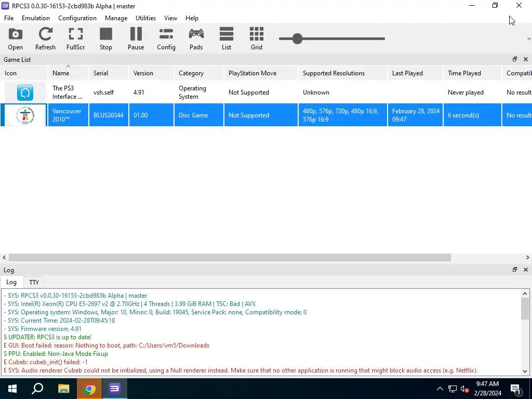Switch to List view
This screenshot has height=399, width=532.
pos(227,38)
